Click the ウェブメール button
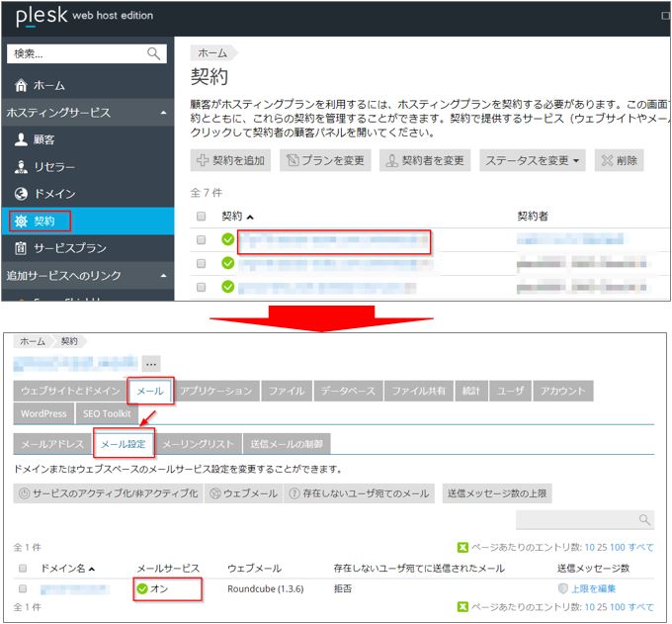672x624 pixels. (243, 493)
